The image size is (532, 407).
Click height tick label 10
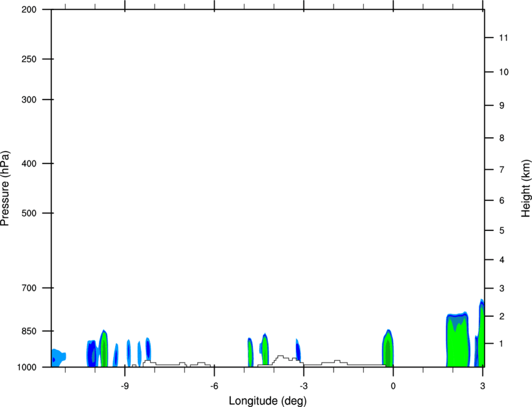(x=504, y=72)
